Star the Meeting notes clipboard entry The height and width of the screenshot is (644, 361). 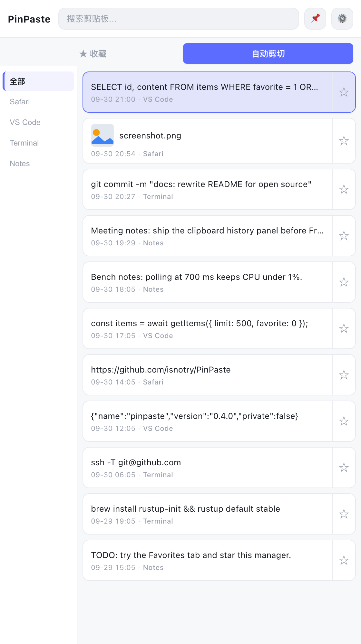344,236
